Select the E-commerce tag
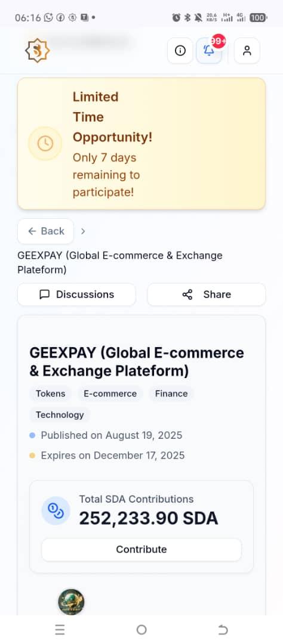The width and height of the screenshot is (283, 644). 110,394
